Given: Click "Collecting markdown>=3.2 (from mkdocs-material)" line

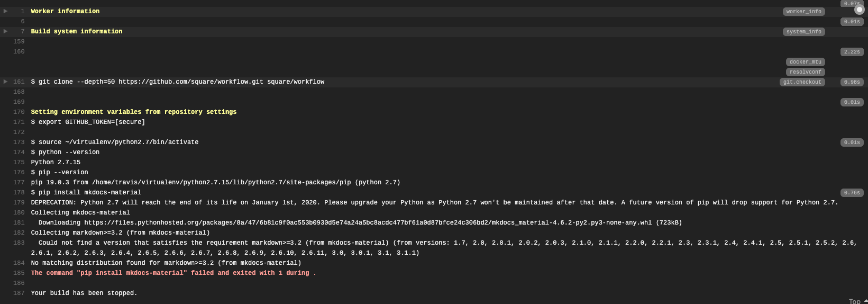Looking at the screenshot, I should click(x=120, y=233).
